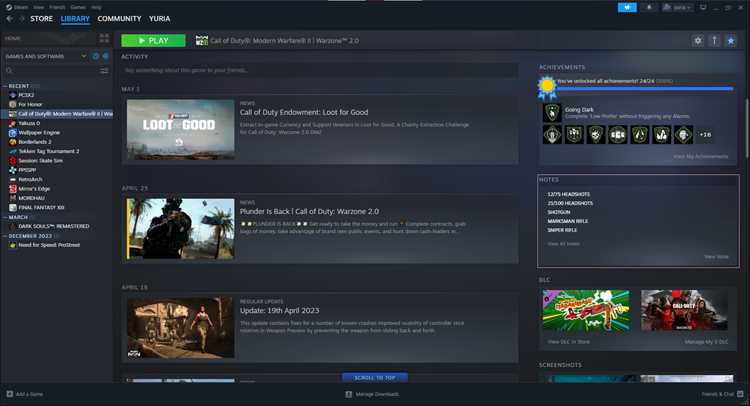Image resolution: width=750 pixels, height=406 pixels.
Task: Switch to the STORE tab
Action: [x=42, y=19]
